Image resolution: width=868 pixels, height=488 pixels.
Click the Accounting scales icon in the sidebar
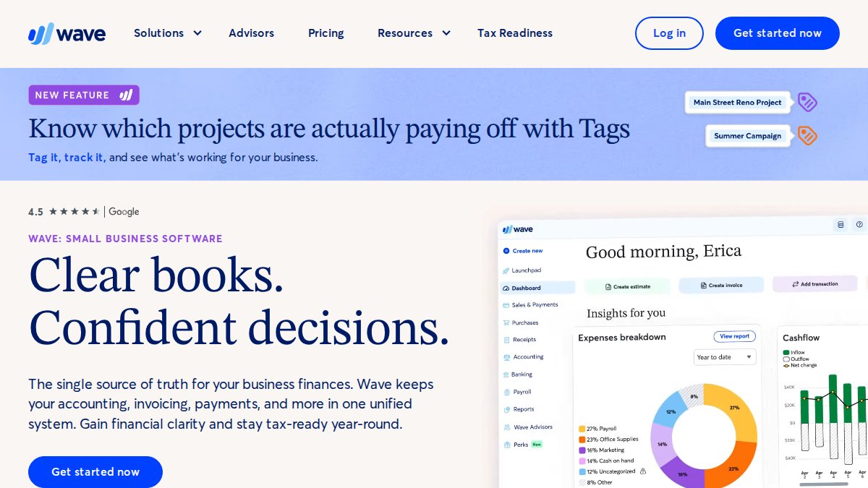click(506, 357)
